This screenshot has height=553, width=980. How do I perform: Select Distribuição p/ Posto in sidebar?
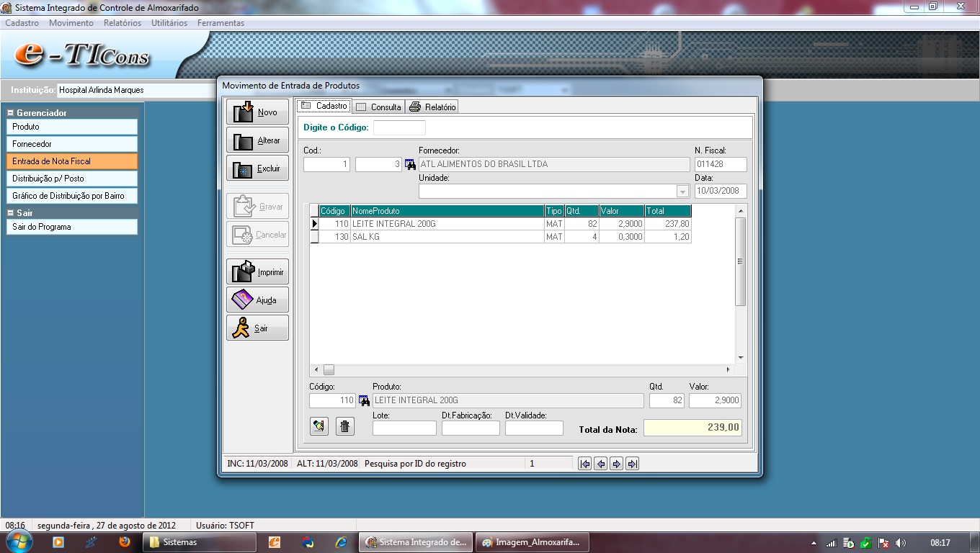coord(71,179)
